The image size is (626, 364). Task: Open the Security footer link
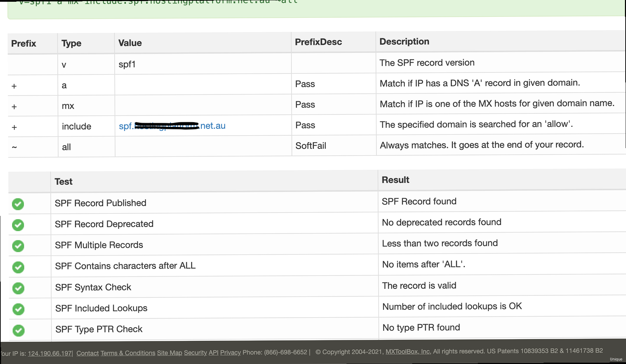coord(195,353)
